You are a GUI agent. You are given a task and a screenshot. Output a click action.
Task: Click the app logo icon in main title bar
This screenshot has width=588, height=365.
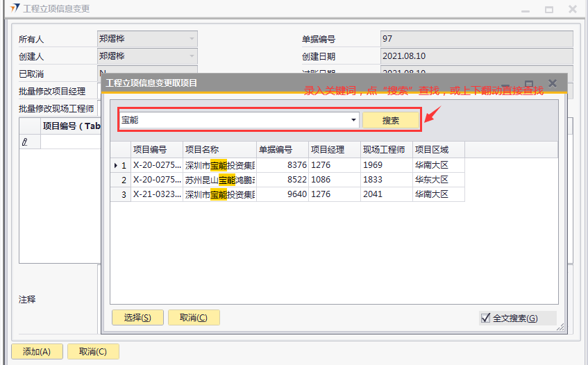(x=14, y=9)
